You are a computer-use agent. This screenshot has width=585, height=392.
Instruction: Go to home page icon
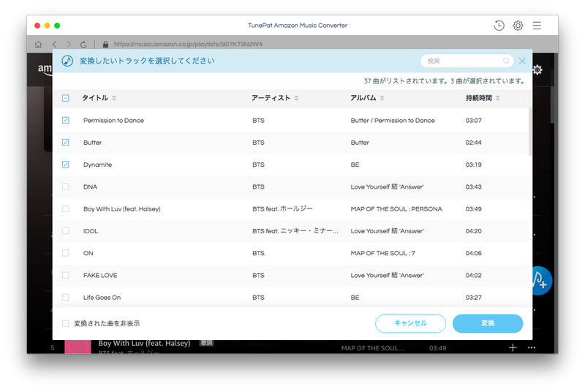(38, 45)
